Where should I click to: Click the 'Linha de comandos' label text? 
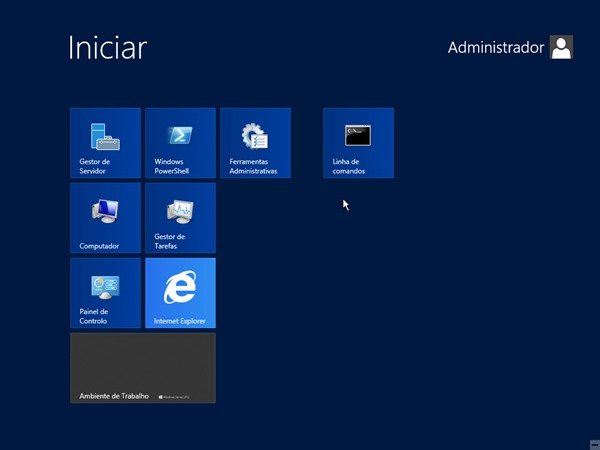tap(349, 166)
